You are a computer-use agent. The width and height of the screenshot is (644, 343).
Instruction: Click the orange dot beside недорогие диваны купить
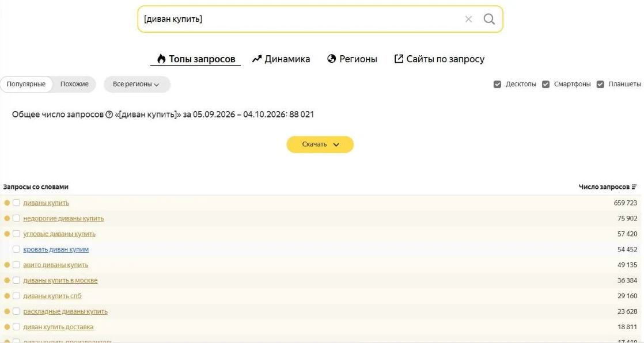tap(7, 218)
